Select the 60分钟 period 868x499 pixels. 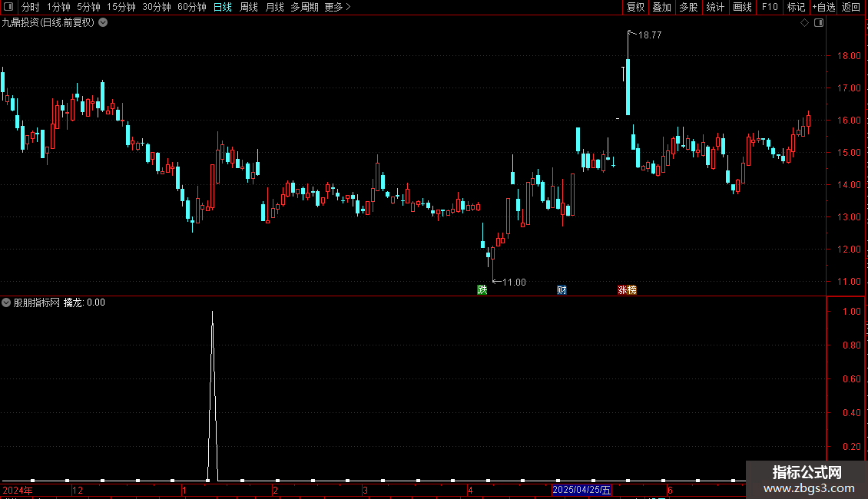click(x=191, y=7)
